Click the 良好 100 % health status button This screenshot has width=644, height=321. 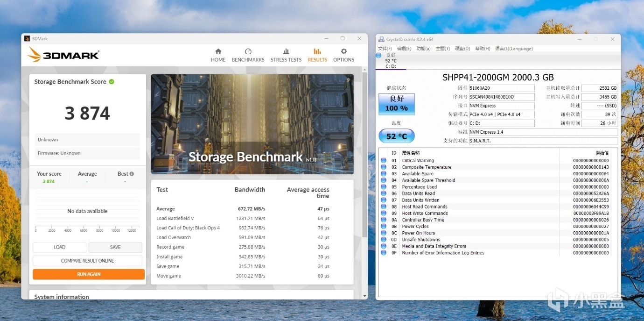pyautogui.click(x=396, y=104)
